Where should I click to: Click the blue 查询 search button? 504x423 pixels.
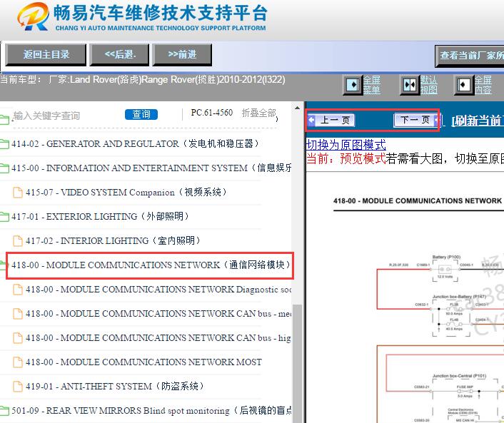141,114
